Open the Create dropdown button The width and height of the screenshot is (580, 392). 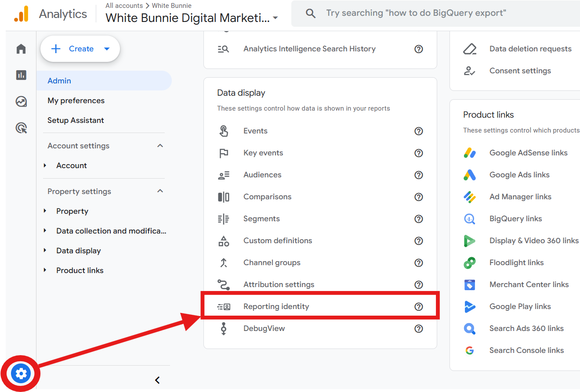click(x=80, y=49)
